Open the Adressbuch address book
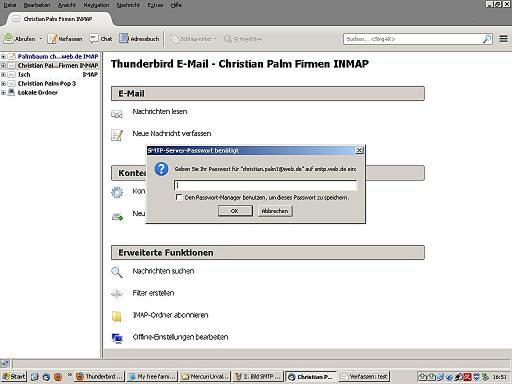The image size is (512, 384). pos(139,39)
